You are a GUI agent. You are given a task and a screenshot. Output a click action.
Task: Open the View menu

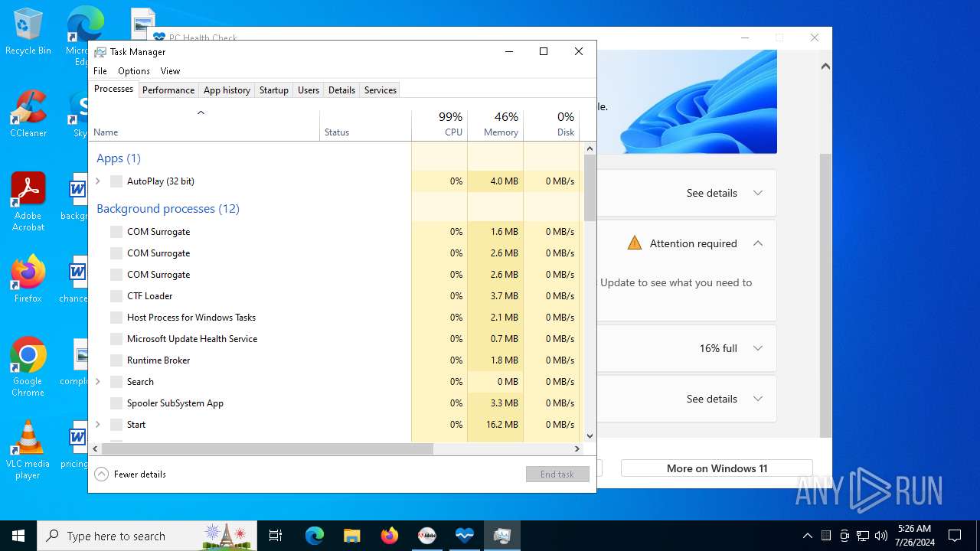[x=170, y=71]
